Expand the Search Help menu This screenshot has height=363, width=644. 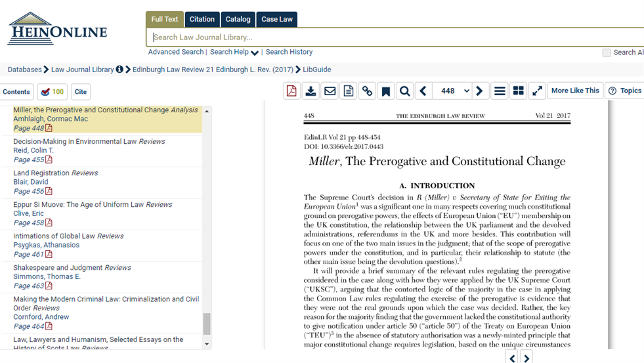(x=234, y=52)
